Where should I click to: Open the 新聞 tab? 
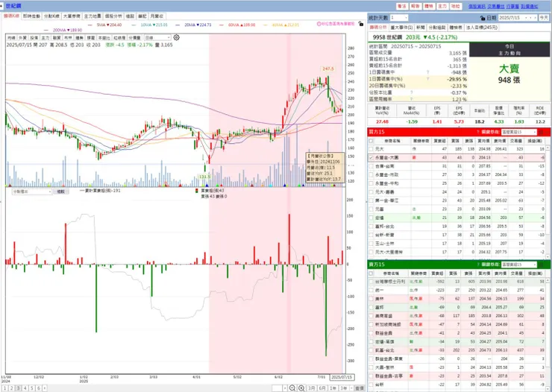point(420,28)
